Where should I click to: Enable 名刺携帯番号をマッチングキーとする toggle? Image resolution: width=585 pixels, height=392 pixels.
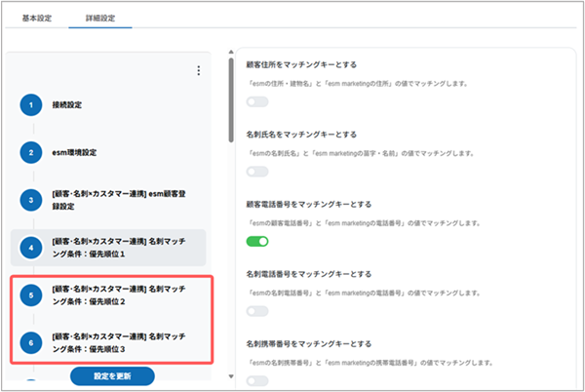[x=257, y=379]
